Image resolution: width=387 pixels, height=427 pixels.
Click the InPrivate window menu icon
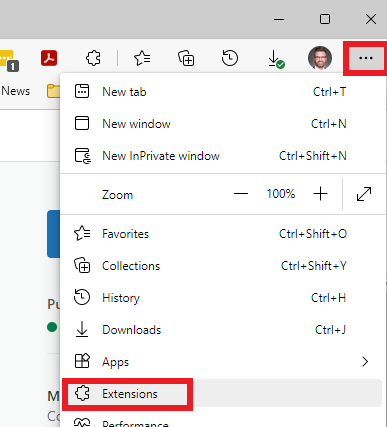[x=83, y=156]
